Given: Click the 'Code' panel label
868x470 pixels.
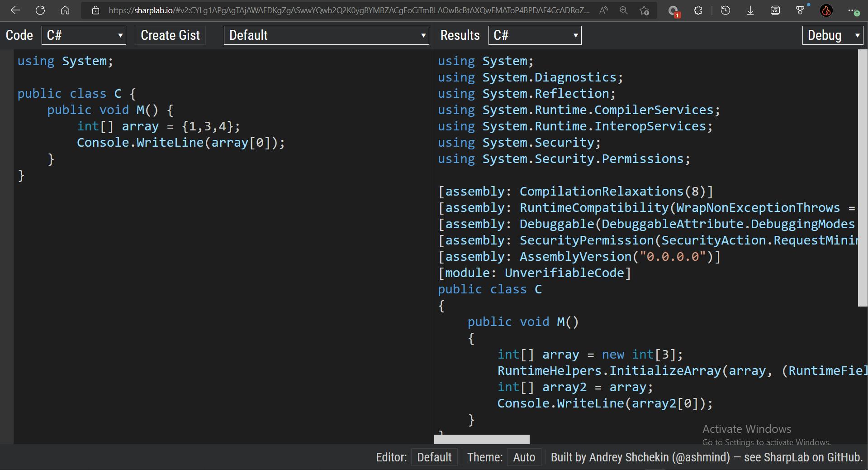Looking at the screenshot, I should (19, 35).
